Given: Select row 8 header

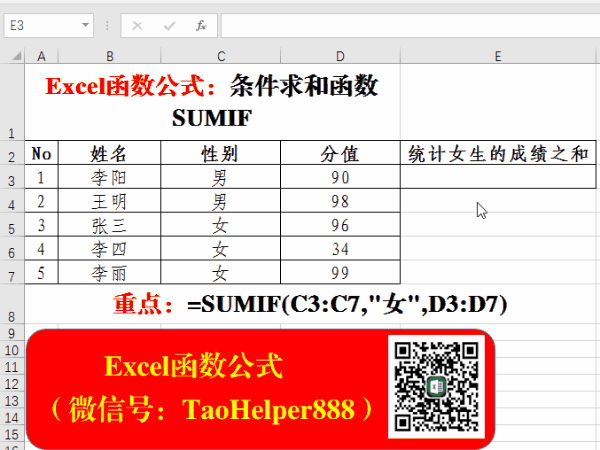Looking at the screenshot, I should point(12,304).
